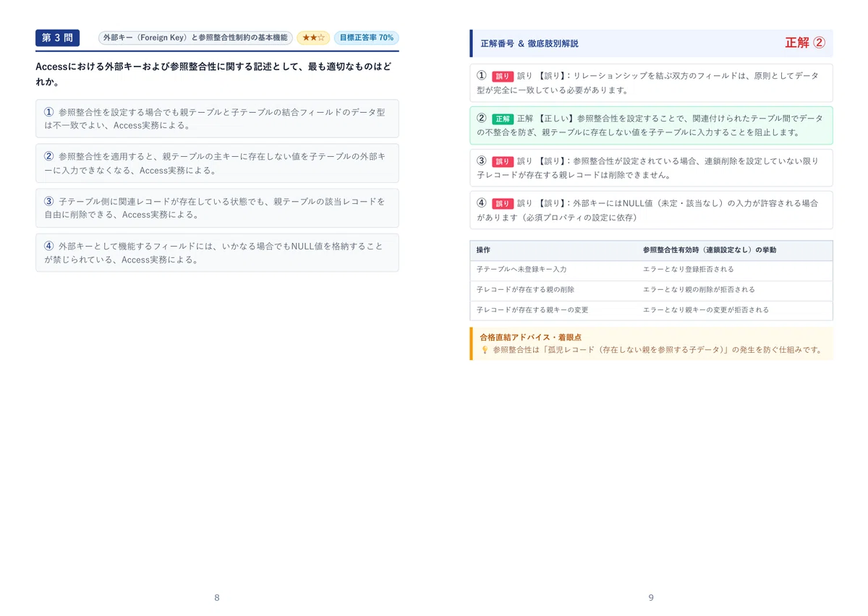The height and width of the screenshot is (616, 868).
Task: Select answer option ③ about freely deleting parent records
Action: (x=217, y=208)
